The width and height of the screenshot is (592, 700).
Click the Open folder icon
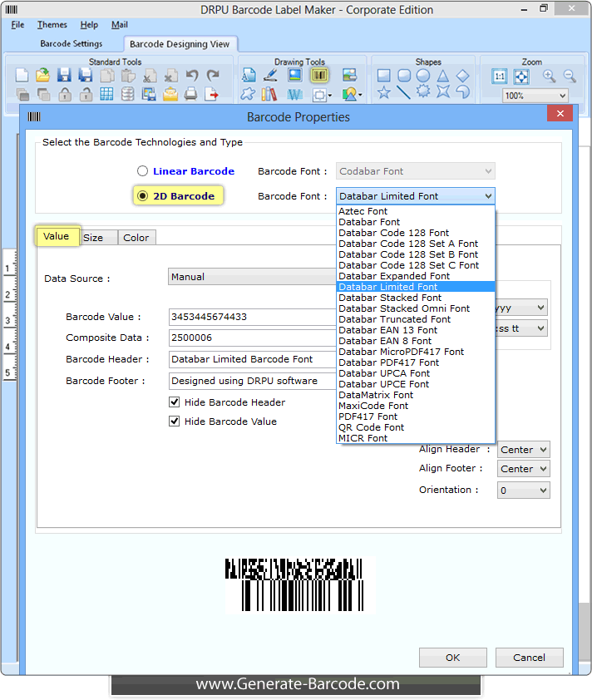(x=42, y=76)
